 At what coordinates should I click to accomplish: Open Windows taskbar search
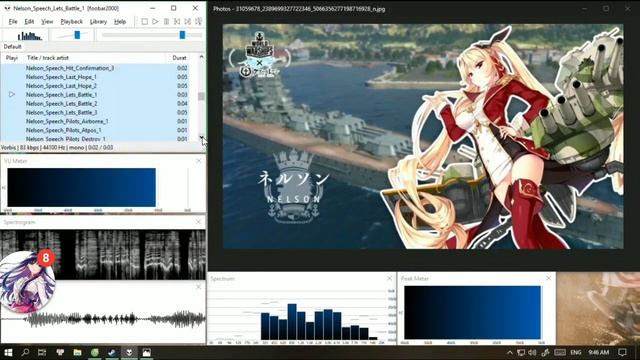point(25,352)
